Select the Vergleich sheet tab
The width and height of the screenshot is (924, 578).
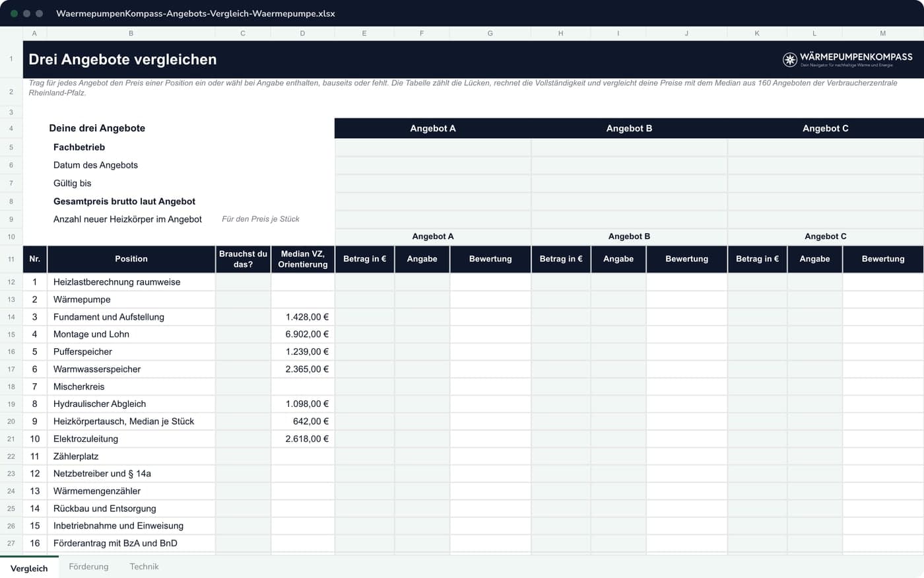click(29, 567)
